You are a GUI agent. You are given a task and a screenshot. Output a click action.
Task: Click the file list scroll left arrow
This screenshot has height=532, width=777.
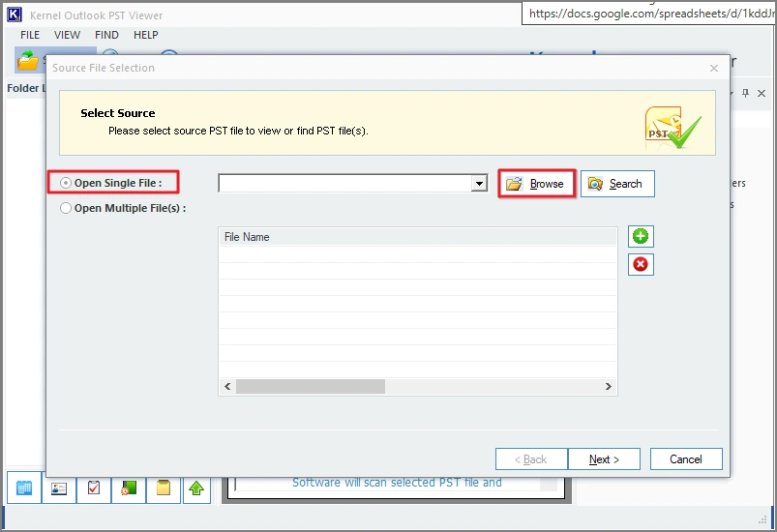click(227, 386)
